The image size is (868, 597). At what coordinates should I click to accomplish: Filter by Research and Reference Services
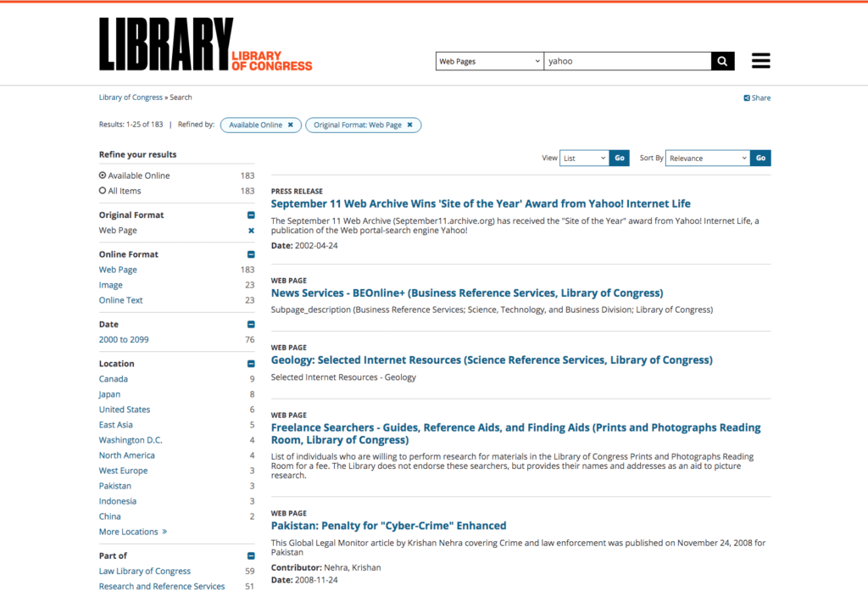pyautogui.click(x=162, y=587)
